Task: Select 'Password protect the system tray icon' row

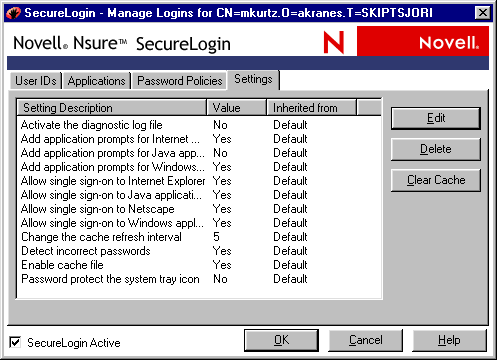Action: pos(199,279)
